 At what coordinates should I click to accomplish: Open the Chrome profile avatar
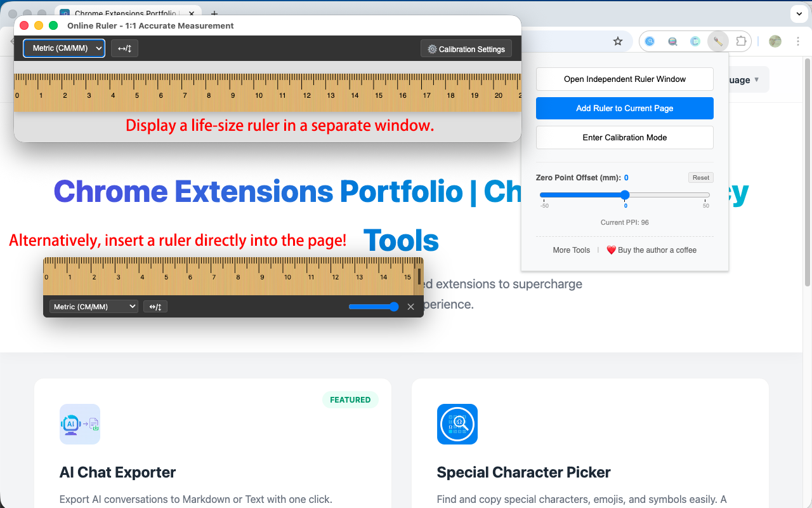(775, 41)
